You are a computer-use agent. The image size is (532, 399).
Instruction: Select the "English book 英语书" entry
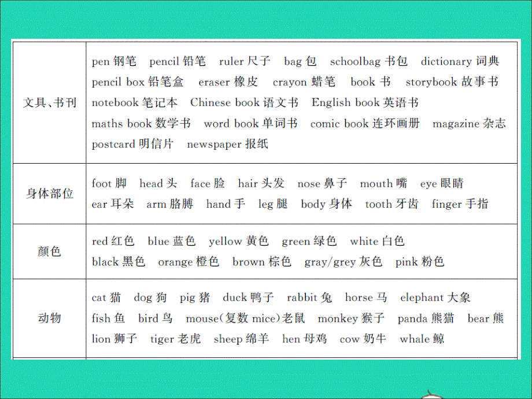click(x=365, y=102)
